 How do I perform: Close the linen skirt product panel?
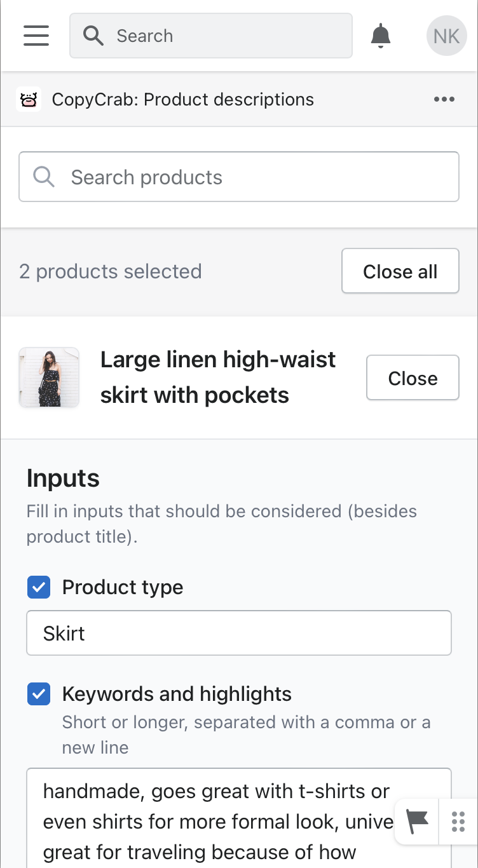(x=413, y=378)
